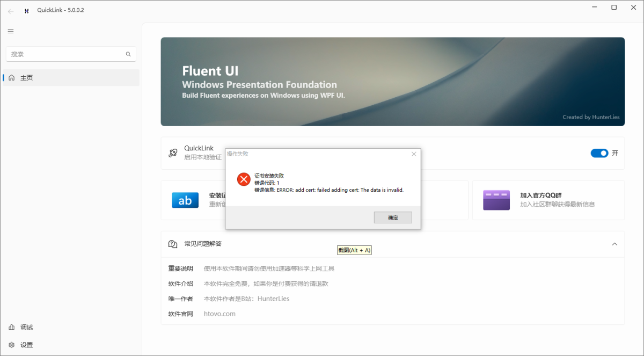
Task: Click the gear icon beside 设置
Action: [x=12, y=345]
